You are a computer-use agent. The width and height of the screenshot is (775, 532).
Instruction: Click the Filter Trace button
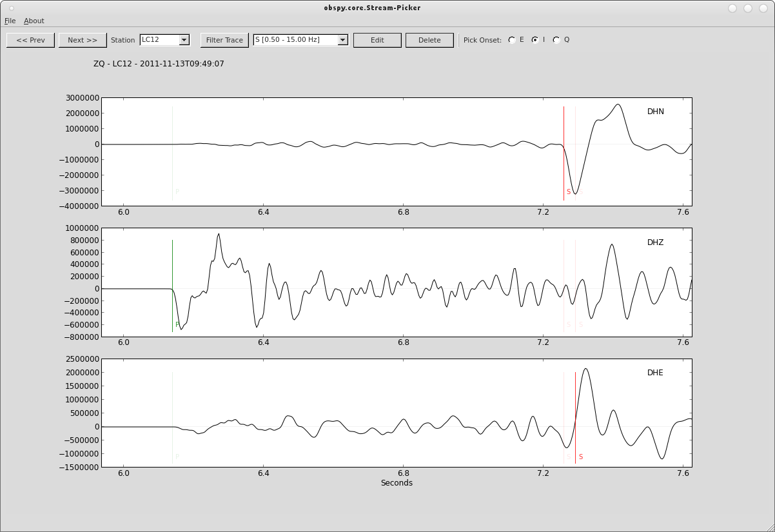click(224, 39)
